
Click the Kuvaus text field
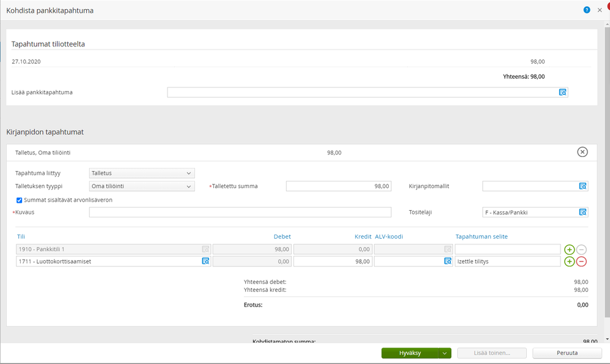tap(240, 213)
